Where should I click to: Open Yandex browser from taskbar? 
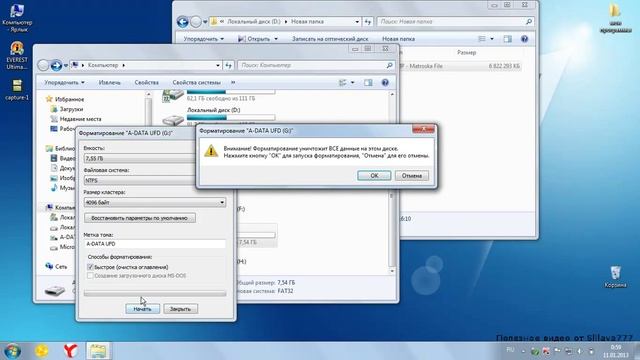coord(70,351)
